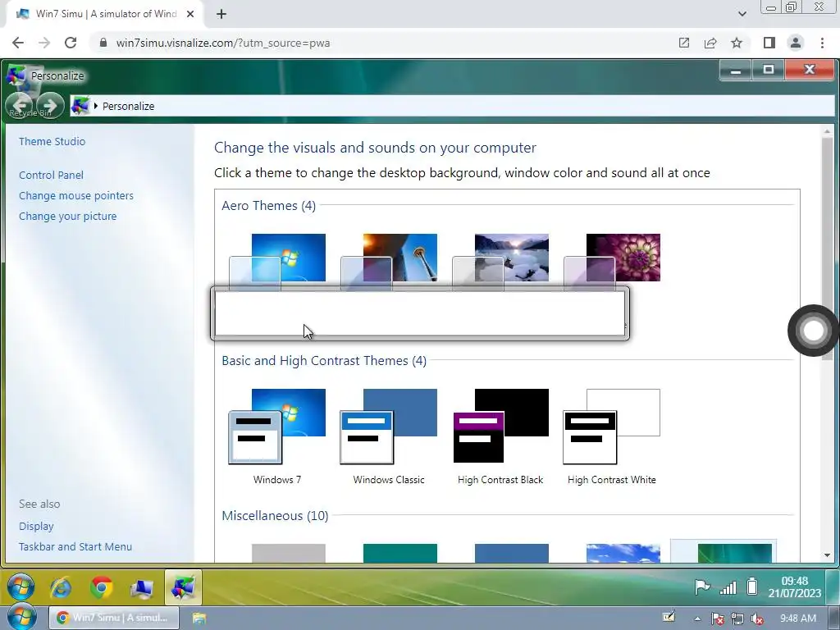The image size is (840, 630).
Task: Click the muted volume icon in host tray
Action: click(x=757, y=619)
